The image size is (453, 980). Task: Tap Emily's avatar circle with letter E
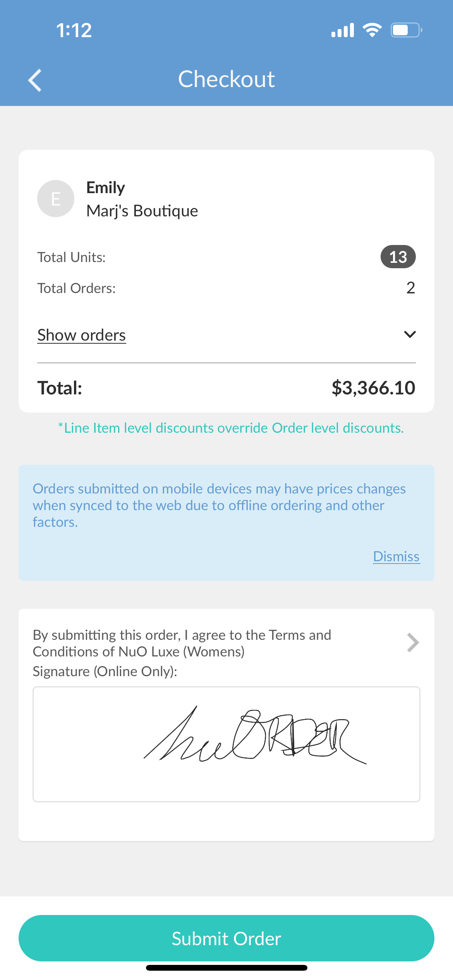coord(56,199)
